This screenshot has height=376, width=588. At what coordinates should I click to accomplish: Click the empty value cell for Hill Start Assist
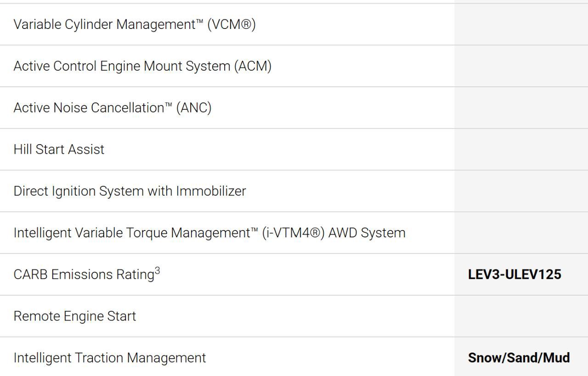[521, 149]
